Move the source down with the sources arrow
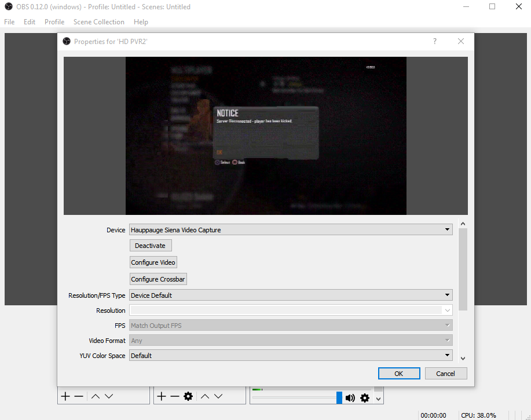 [x=218, y=396]
